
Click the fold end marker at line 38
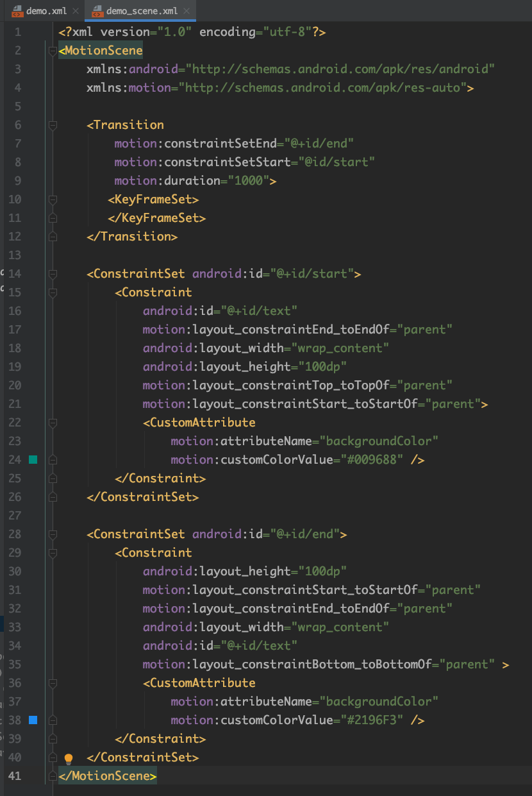click(53, 720)
